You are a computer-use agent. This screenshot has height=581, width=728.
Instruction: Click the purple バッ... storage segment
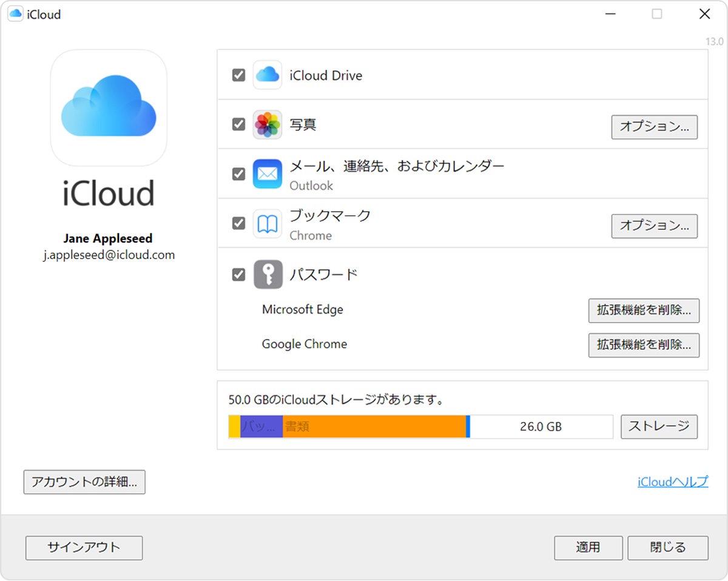[x=261, y=426]
